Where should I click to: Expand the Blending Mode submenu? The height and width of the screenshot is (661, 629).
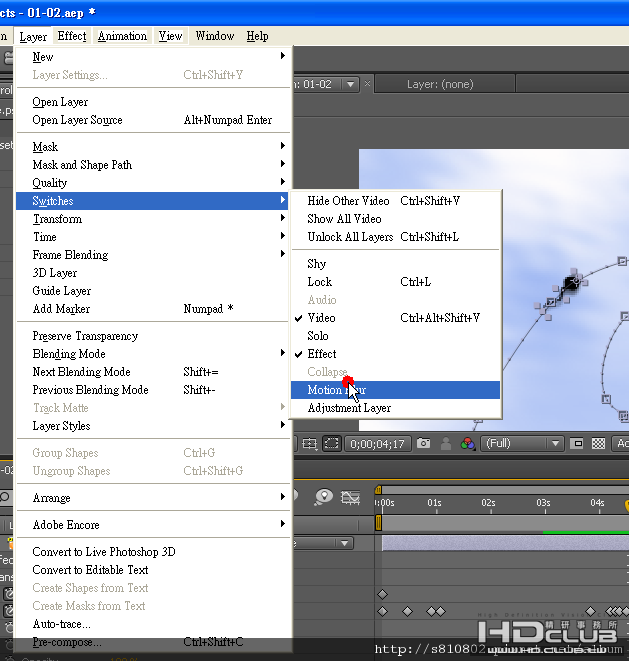[69, 354]
